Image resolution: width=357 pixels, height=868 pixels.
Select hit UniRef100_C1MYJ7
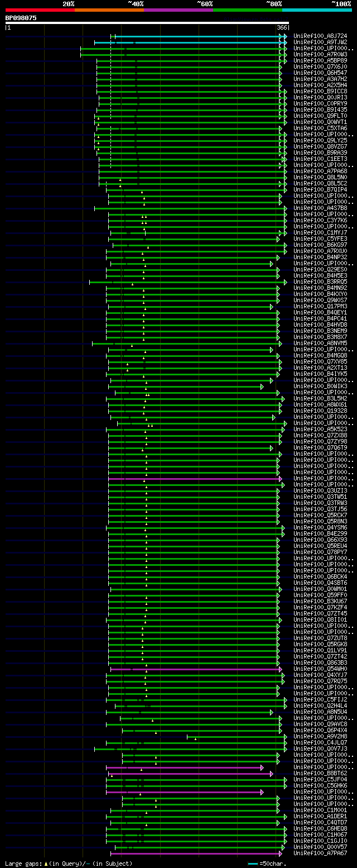(x=320, y=233)
